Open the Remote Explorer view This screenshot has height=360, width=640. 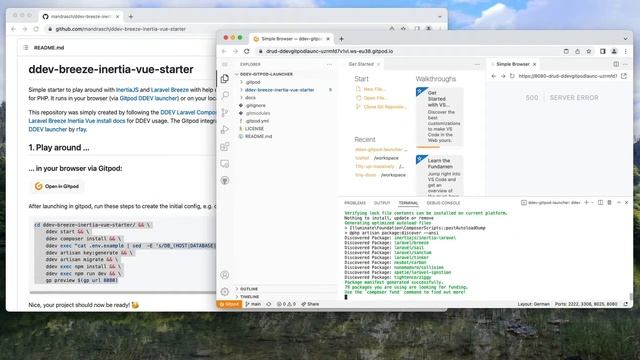[x=225, y=164]
